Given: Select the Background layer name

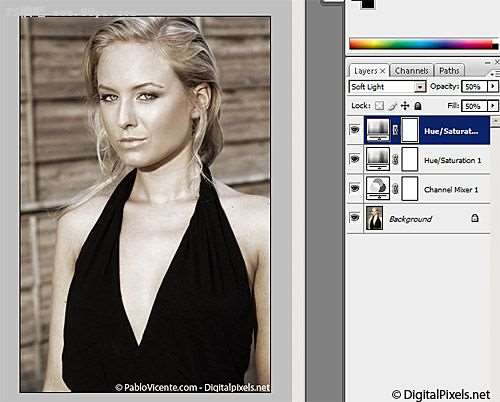Looking at the screenshot, I should coord(410,219).
